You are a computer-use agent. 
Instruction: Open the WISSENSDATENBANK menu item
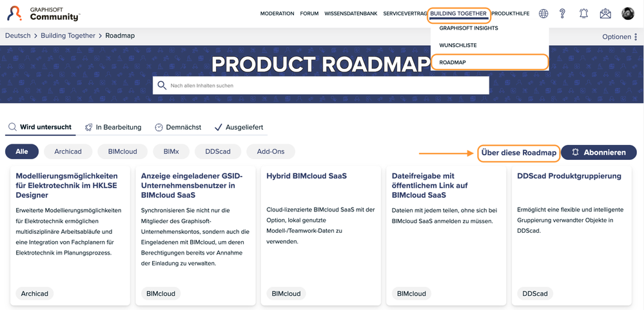[x=351, y=14]
